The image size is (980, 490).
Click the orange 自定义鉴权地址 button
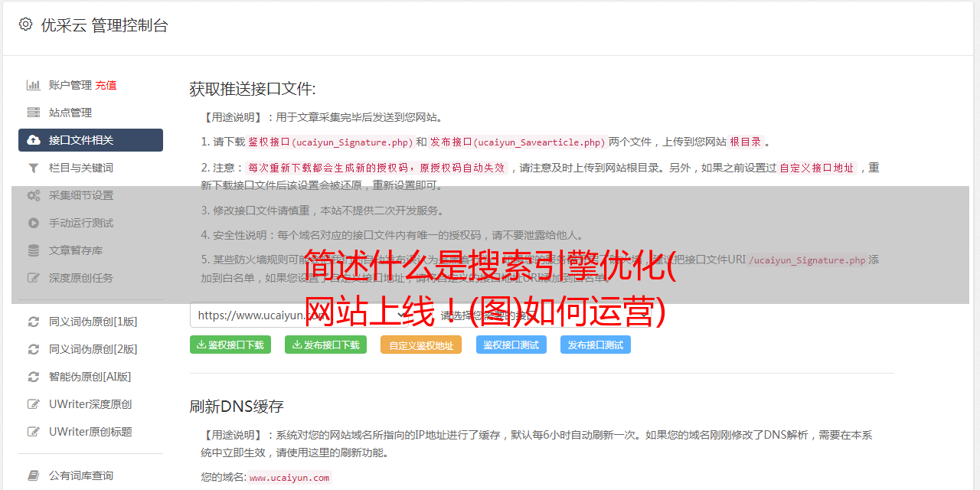[421, 345]
